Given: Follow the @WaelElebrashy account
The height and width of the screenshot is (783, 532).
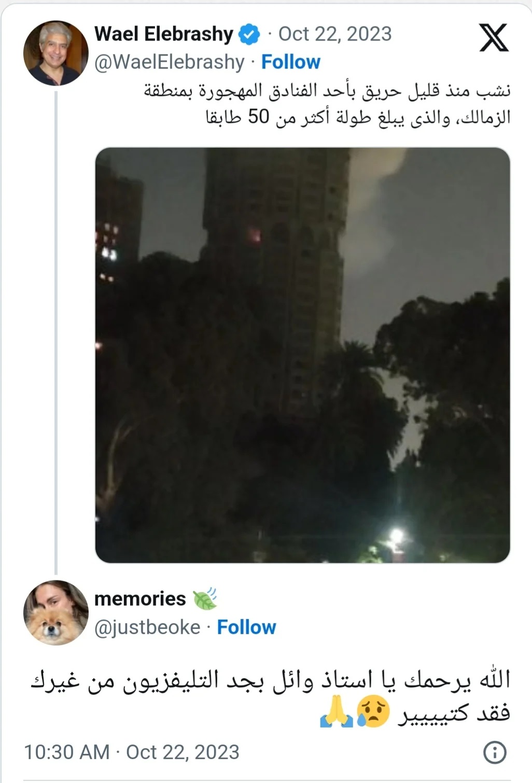Looking at the screenshot, I should pos(290,62).
